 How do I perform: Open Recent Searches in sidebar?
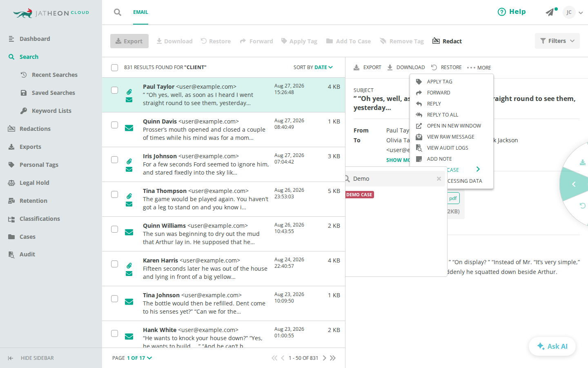click(x=54, y=75)
